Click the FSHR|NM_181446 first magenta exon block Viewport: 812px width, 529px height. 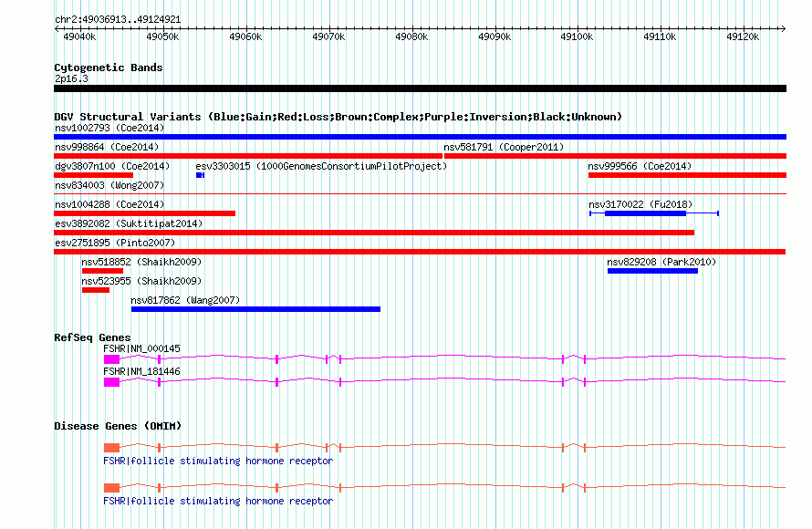112,382
